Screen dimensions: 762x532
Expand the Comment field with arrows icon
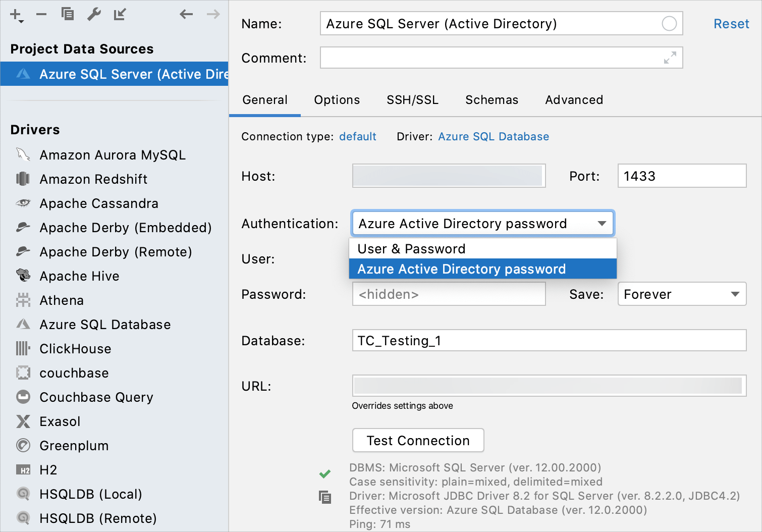click(670, 58)
